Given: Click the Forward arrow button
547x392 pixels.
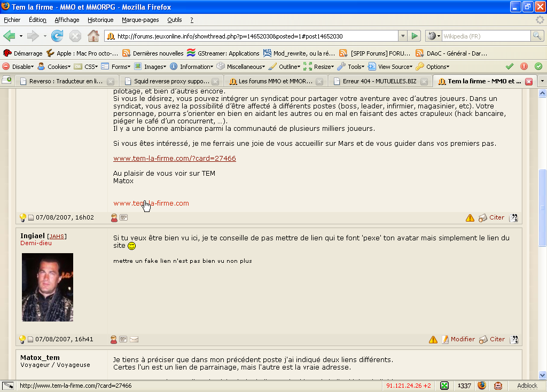Looking at the screenshot, I should [33, 36].
